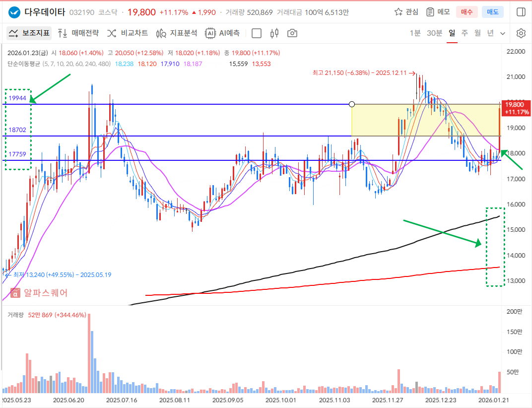Open the AI예측 prediction feature
Image resolution: width=532 pixels, height=408 pixels.
tap(223, 33)
